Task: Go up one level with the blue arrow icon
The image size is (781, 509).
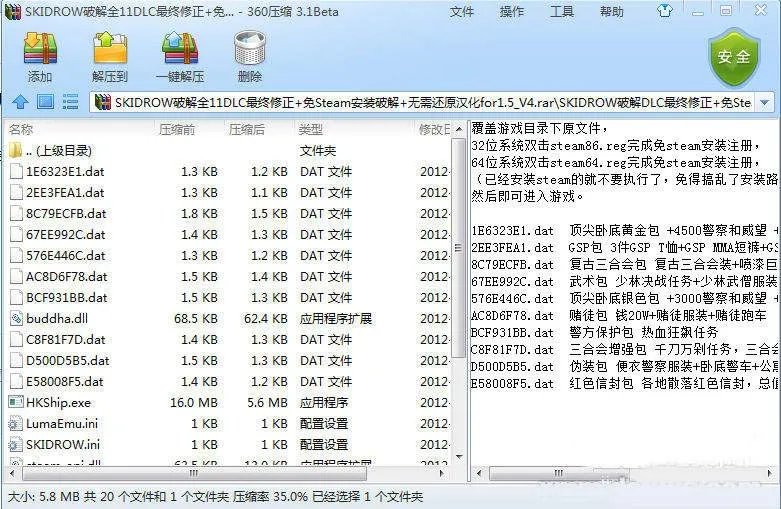Action: (x=20, y=102)
